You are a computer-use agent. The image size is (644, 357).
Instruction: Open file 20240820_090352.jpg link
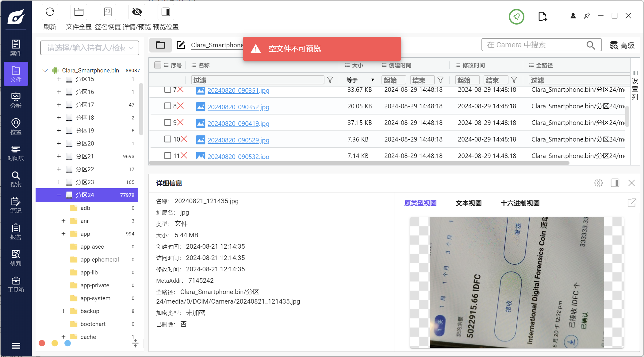pos(238,107)
